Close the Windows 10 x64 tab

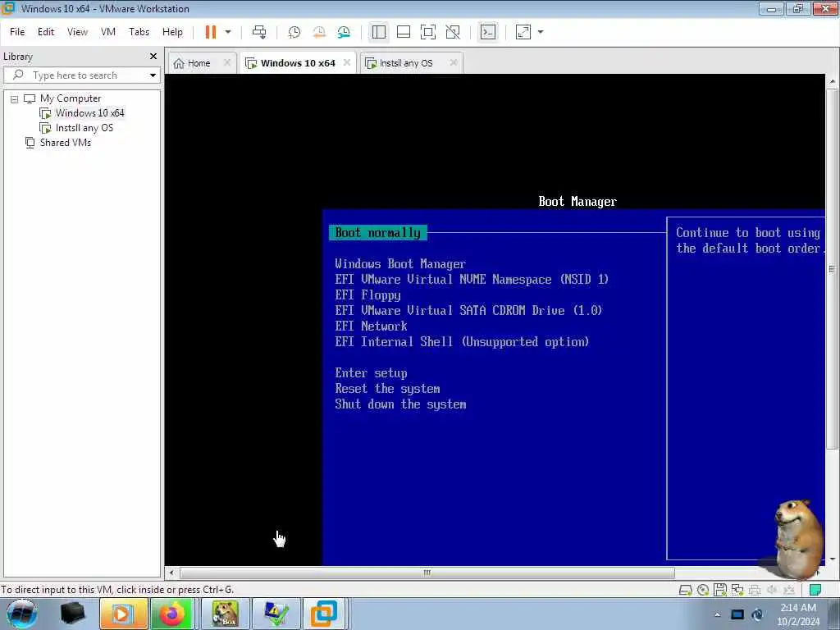(347, 62)
